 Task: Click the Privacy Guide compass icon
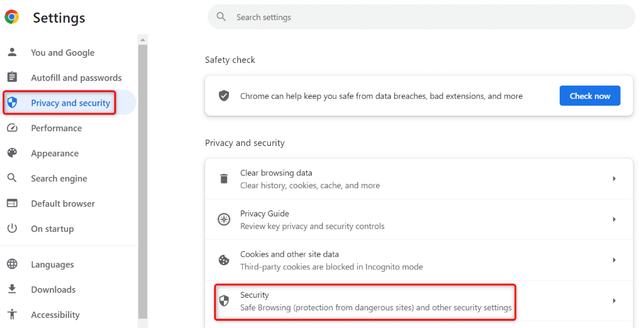(x=224, y=220)
